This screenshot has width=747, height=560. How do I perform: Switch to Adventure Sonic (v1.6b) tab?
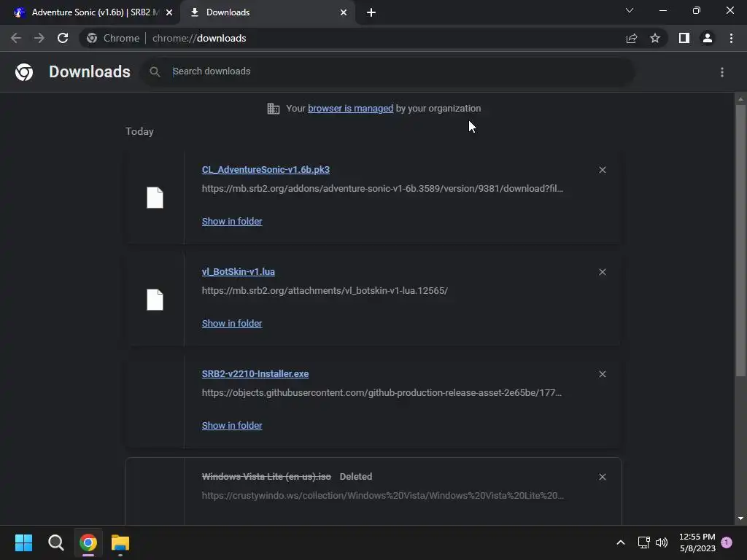coord(90,12)
